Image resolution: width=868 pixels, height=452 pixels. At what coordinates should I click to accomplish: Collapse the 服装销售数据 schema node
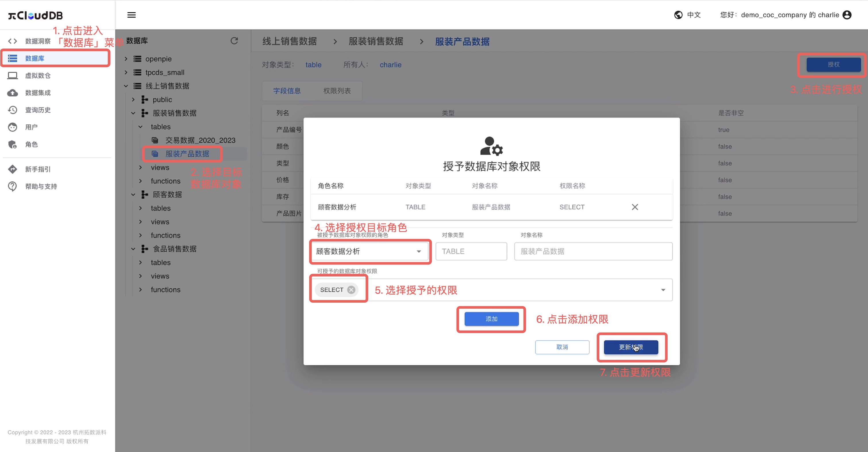click(133, 113)
